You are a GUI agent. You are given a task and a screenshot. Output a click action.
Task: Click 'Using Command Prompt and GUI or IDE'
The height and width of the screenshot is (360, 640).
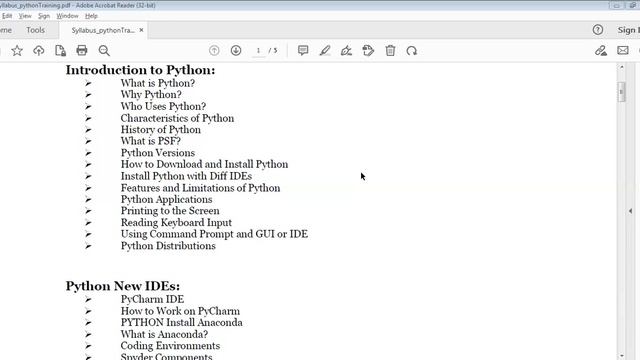coord(214,234)
